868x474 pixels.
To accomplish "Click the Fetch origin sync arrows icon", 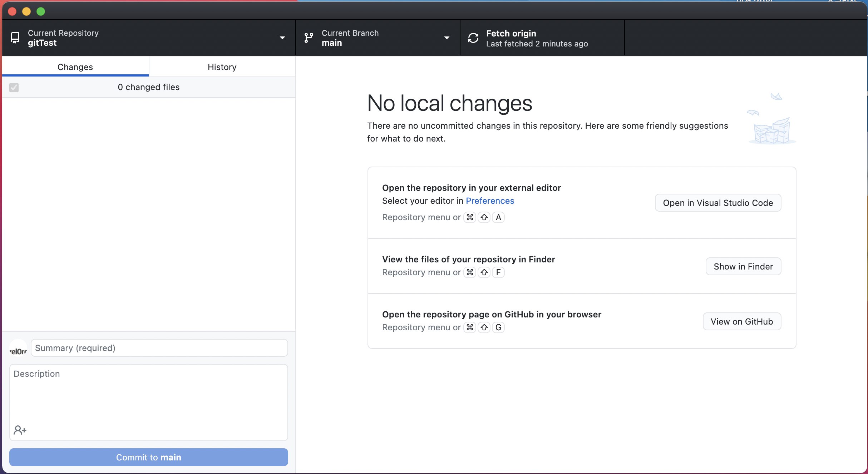I will click(x=473, y=38).
